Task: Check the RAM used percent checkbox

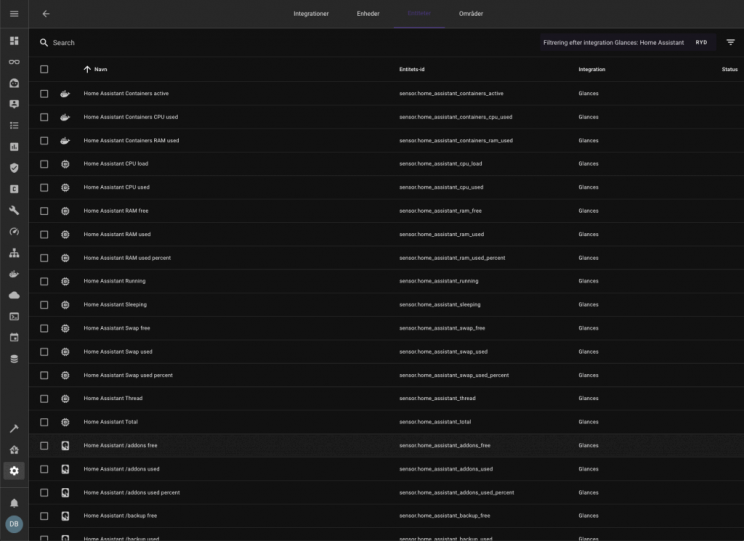Action: pyautogui.click(x=44, y=258)
